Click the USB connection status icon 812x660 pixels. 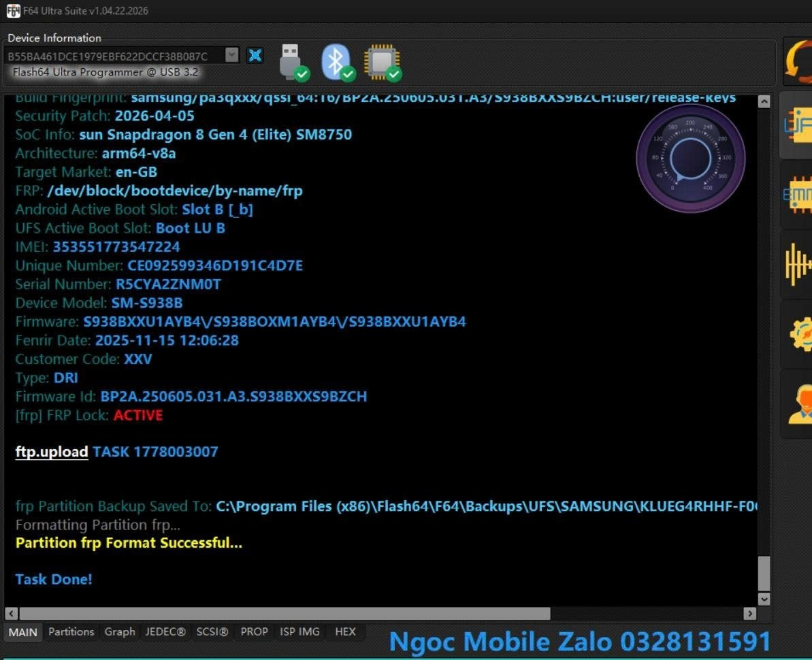(293, 62)
